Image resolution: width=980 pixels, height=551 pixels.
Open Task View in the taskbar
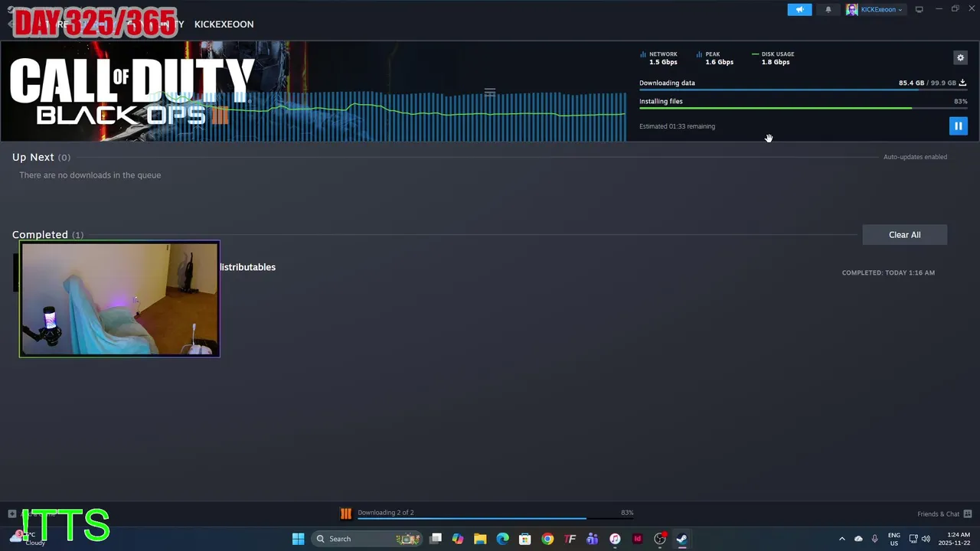pyautogui.click(x=436, y=539)
